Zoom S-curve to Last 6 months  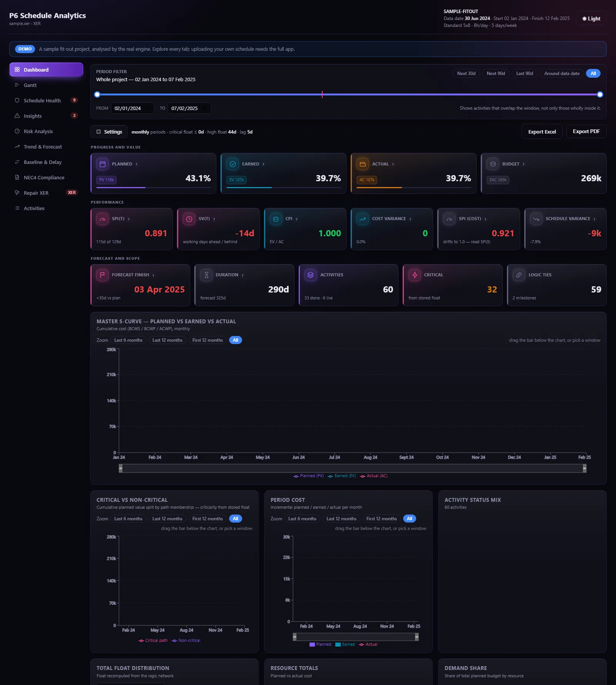128,340
